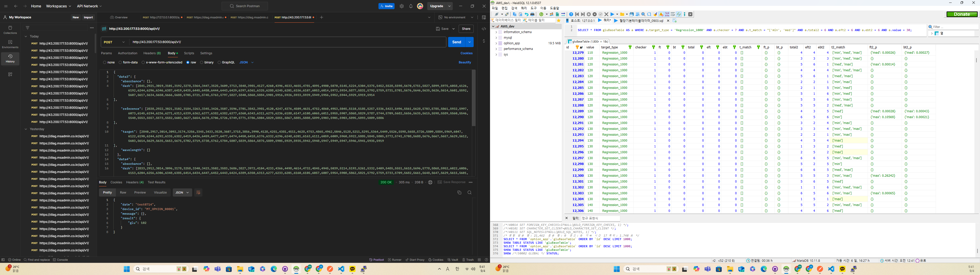The height and width of the screenshot is (275, 980).
Task: Expand the mysql database tree node
Action: [x=496, y=38]
